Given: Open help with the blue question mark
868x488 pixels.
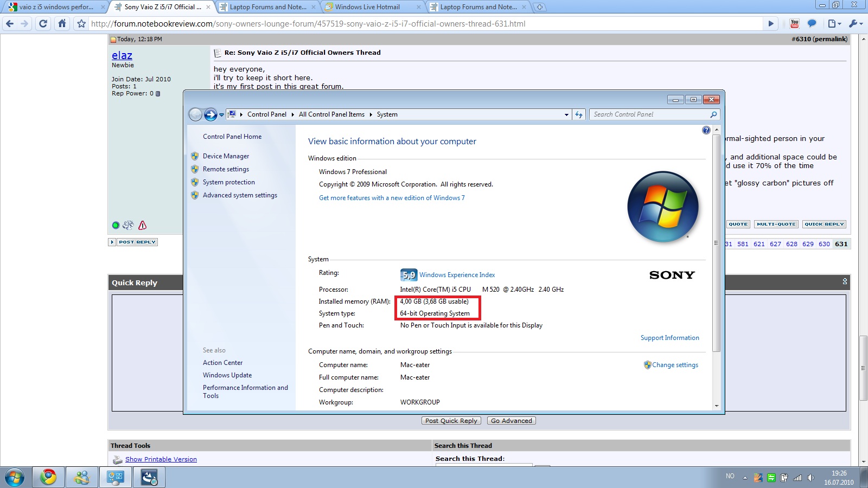Looking at the screenshot, I should tap(706, 130).
